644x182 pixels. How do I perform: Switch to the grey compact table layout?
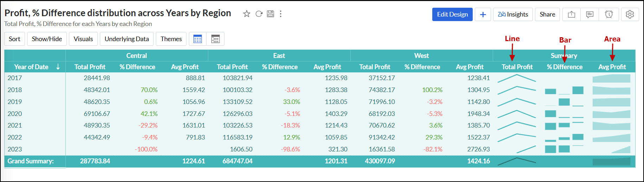pyautogui.click(x=215, y=39)
